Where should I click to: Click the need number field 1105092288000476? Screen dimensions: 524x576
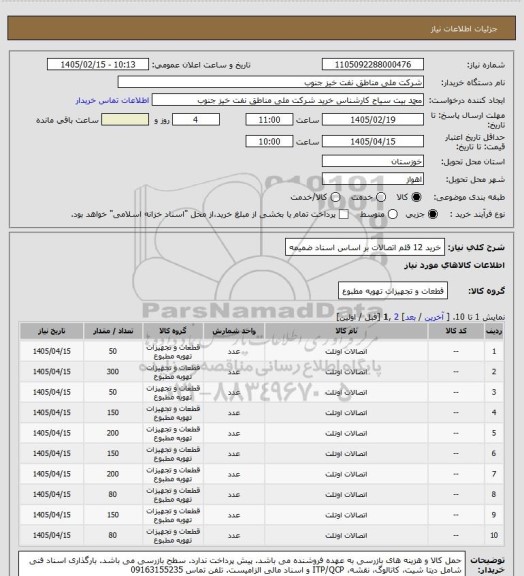point(373,64)
